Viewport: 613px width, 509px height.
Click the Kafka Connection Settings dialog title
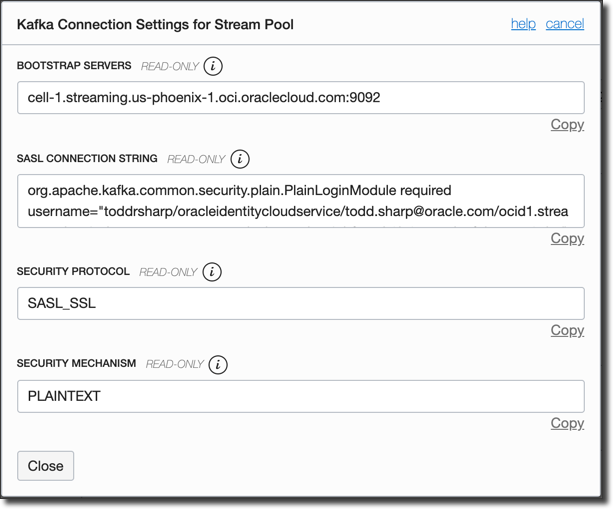[x=155, y=23]
